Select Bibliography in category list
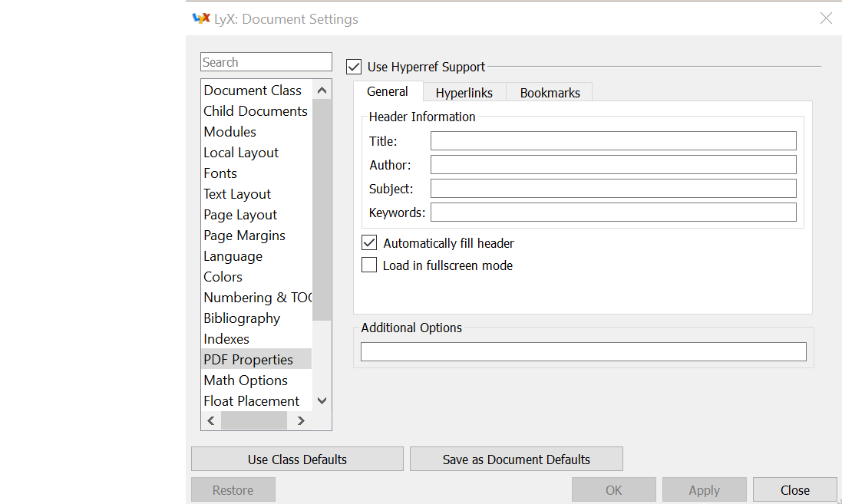The width and height of the screenshot is (842, 504). click(256, 318)
